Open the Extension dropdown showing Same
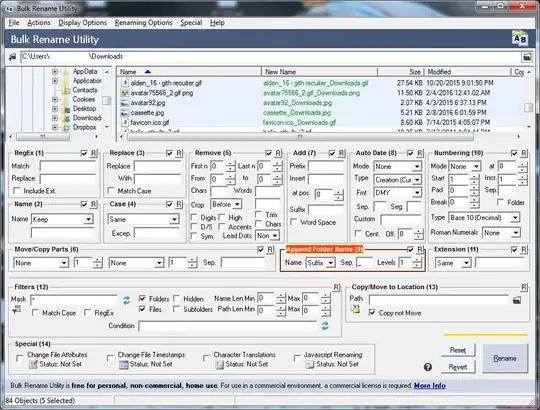The width and height of the screenshot is (540, 410). click(453, 263)
